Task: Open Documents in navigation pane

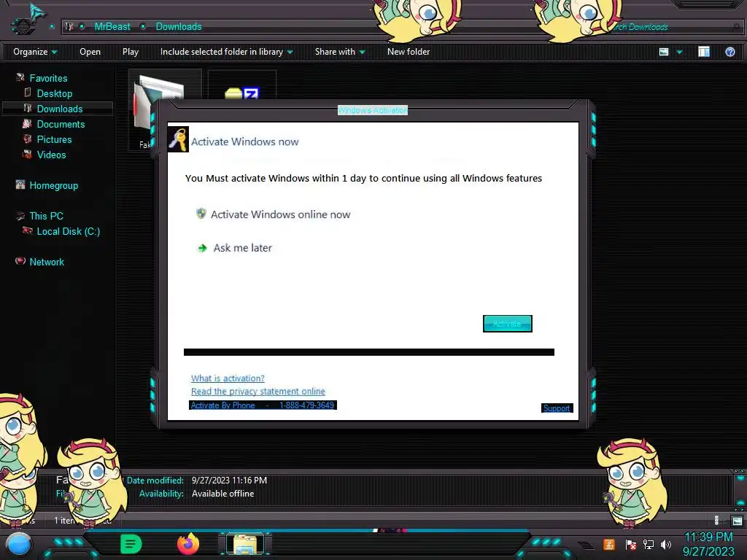Action: [61, 124]
